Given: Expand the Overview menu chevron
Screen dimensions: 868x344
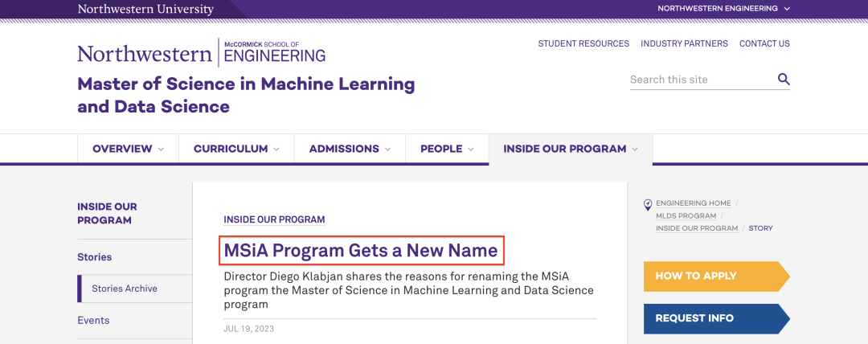Looking at the screenshot, I should pyautogui.click(x=161, y=149).
